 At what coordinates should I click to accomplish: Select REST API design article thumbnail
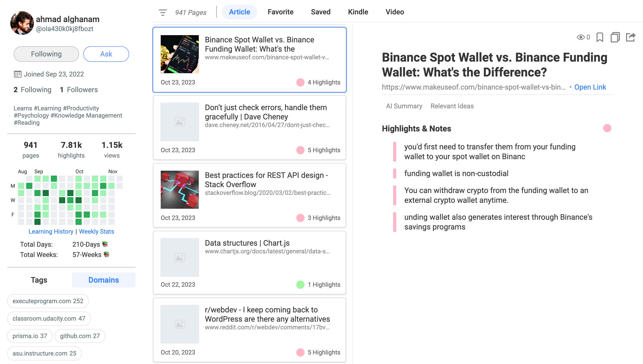click(x=180, y=190)
